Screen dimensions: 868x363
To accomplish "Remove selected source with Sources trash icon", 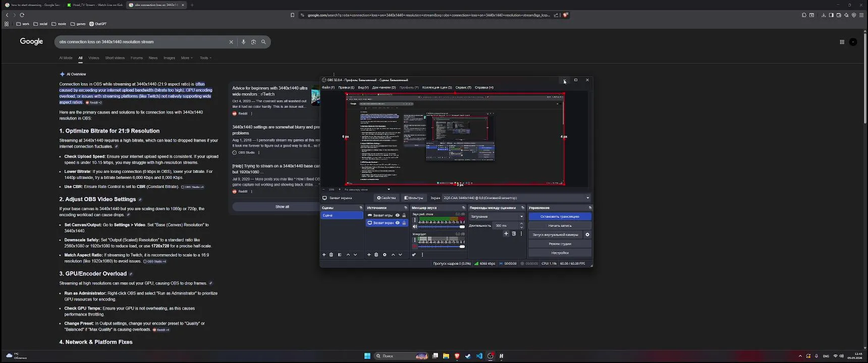I will (376, 255).
